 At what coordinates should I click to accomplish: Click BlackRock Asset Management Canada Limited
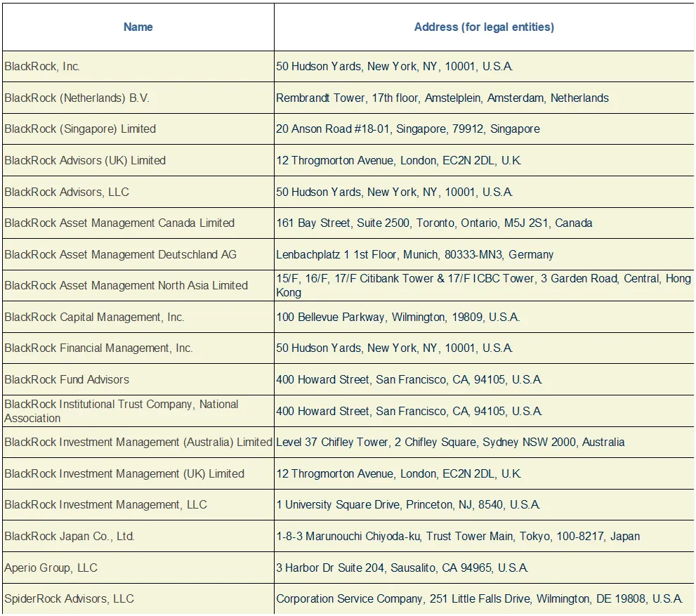pyautogui.click(x=138, y=223)
